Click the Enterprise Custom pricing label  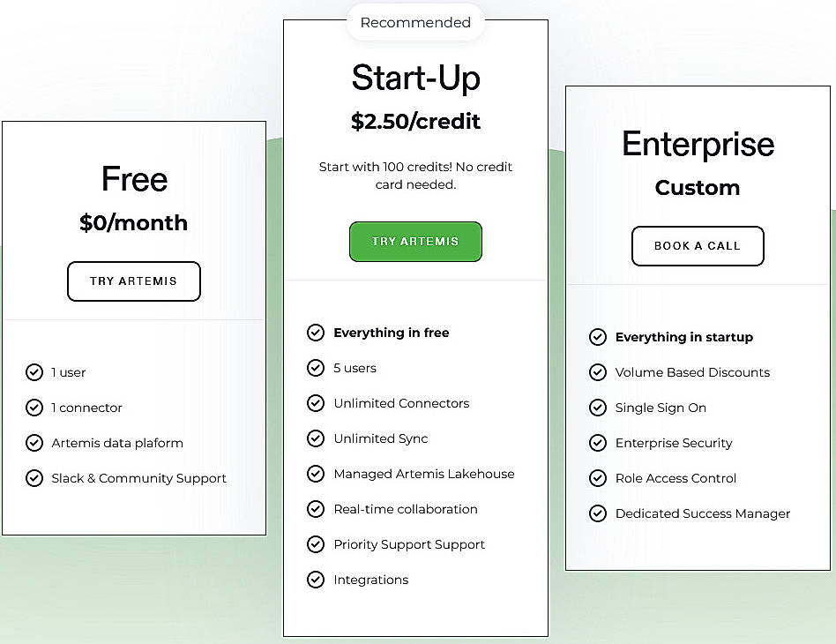coord(698,187)
